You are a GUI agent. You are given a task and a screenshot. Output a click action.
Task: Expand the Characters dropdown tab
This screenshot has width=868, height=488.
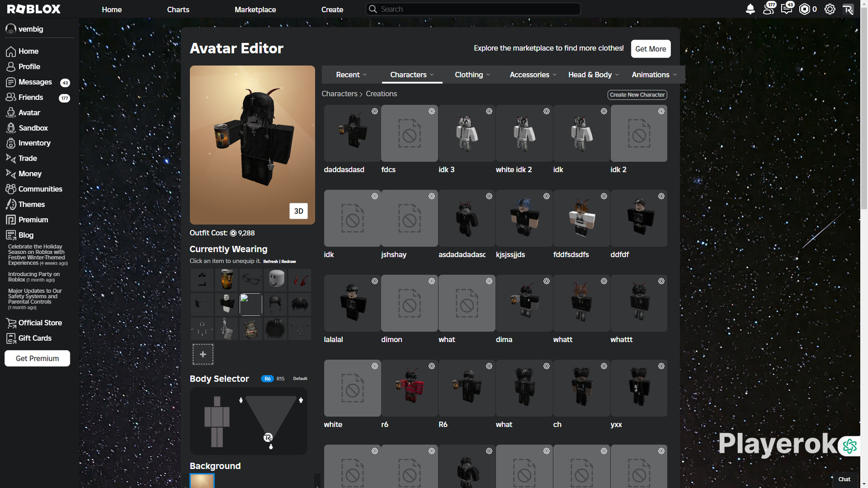tap(412, 75)
